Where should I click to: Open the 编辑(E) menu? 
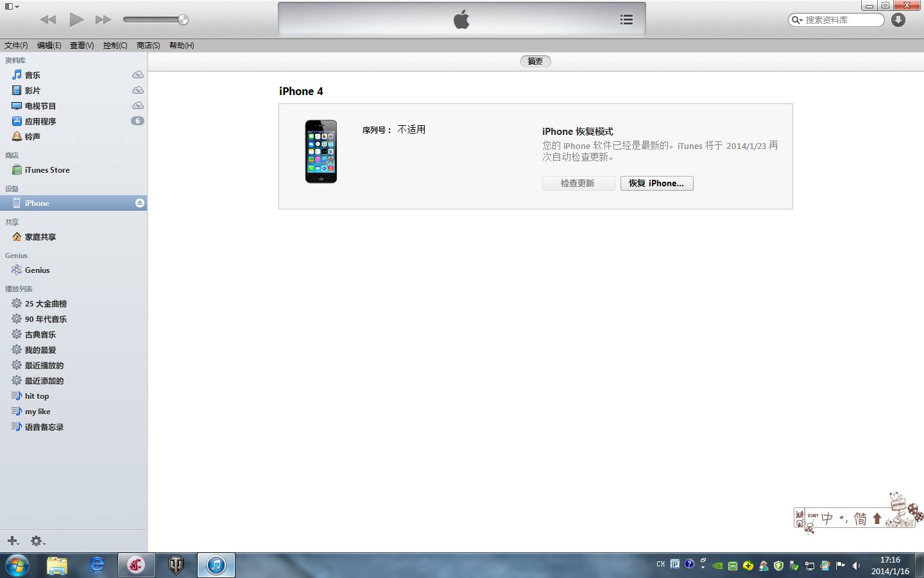click(49, 46)
